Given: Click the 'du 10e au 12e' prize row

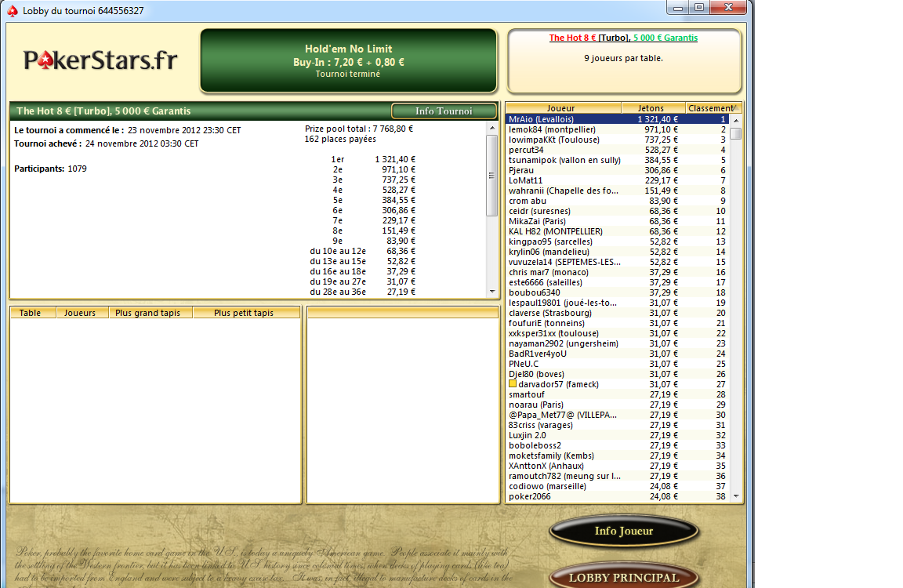Looking at the screenshot, I should (x=363, y=251).
